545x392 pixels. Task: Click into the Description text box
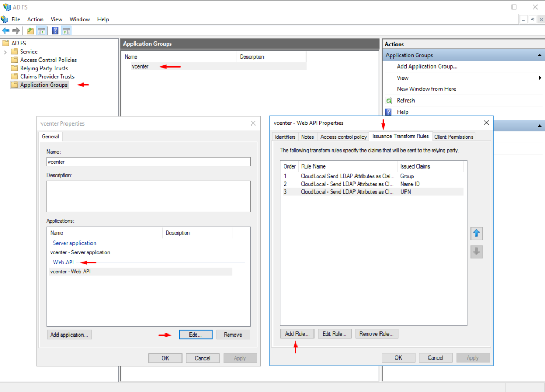pyautogui.click(x=148, y=196)
